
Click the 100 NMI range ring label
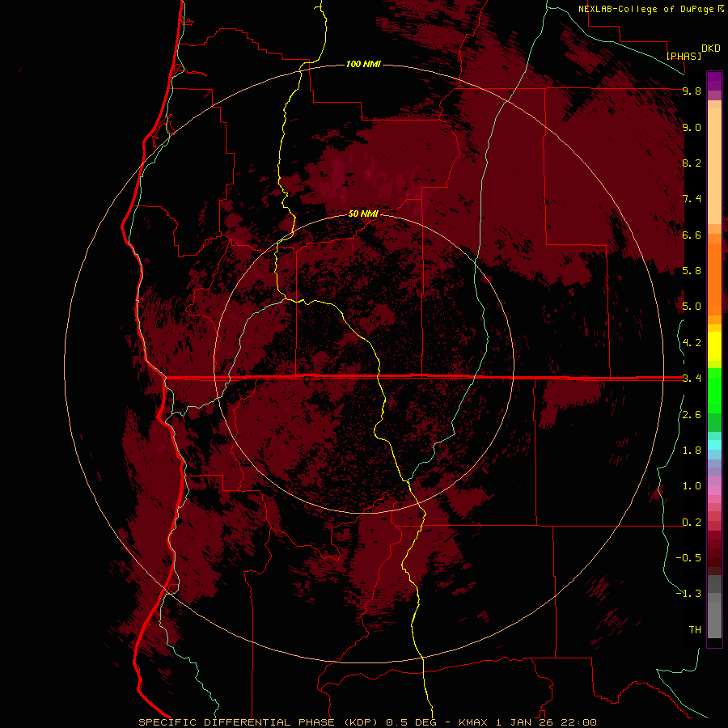coord(363,64)
